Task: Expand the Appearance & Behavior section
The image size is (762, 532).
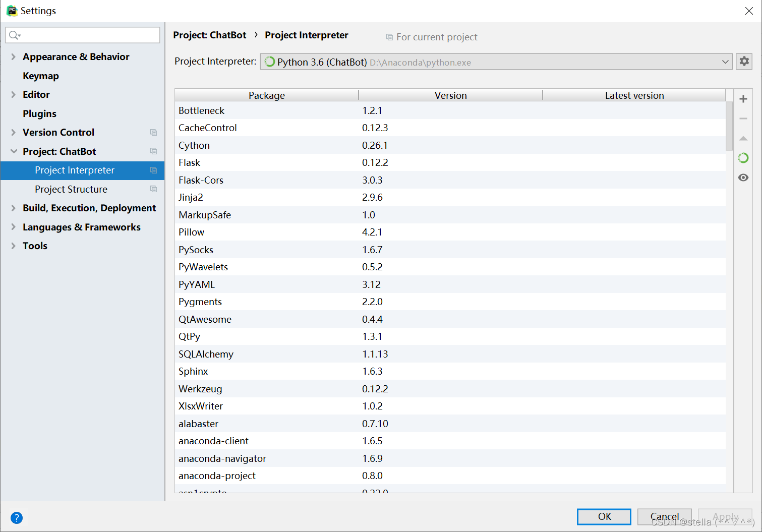Action: coord(14,56)
